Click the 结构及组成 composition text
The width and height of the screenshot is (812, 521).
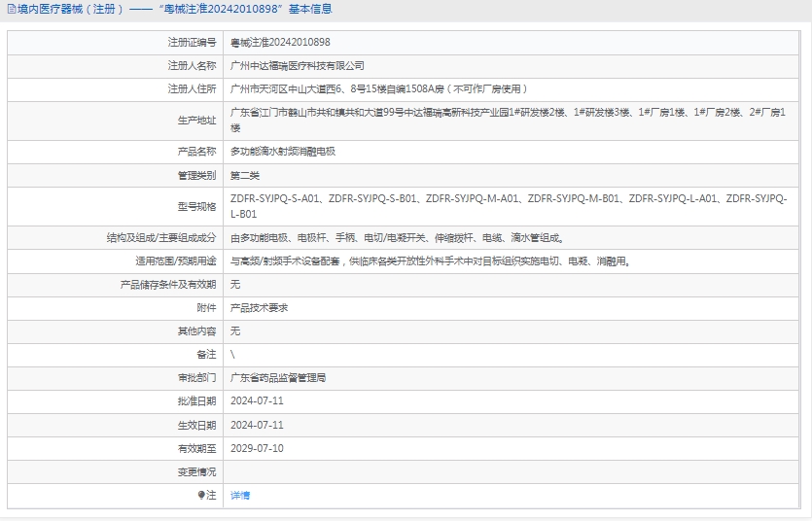pos(397,237)
